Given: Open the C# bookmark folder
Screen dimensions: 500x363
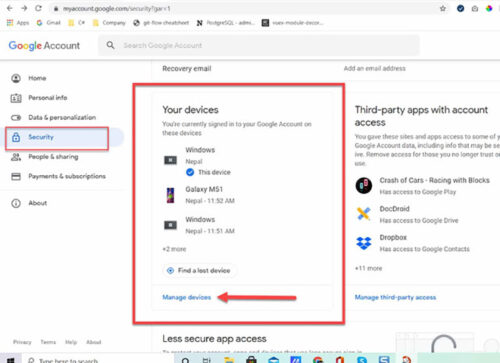Looking at the screenshot, I should (x=76, y=23).
